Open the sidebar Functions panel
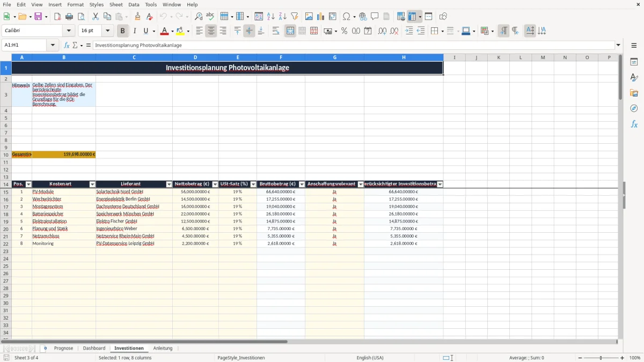Image resolution: width=644 pixels, height=362 pixels. pyautogui.click(x=634, y=124)
